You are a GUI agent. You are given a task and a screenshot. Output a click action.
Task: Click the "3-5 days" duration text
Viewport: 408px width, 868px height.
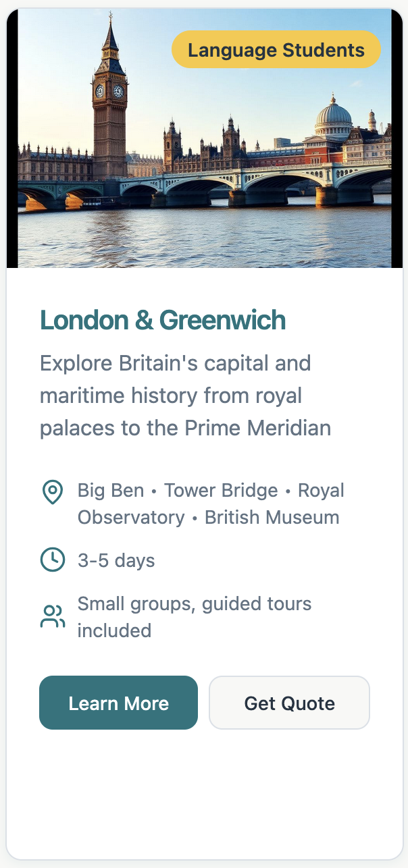point(116,561)
